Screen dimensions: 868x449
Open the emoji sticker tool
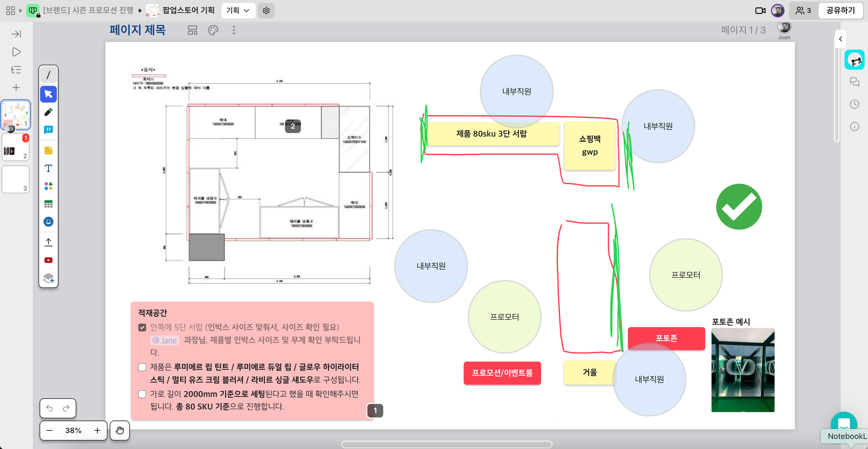click(x=48, y=222)
